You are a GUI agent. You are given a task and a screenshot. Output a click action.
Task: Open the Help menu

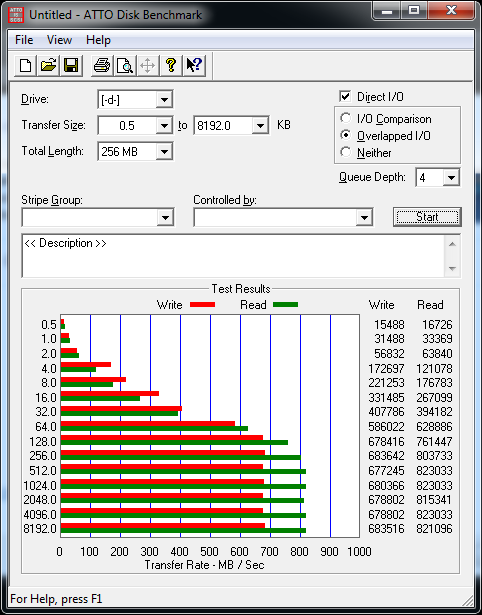point(98,40)
